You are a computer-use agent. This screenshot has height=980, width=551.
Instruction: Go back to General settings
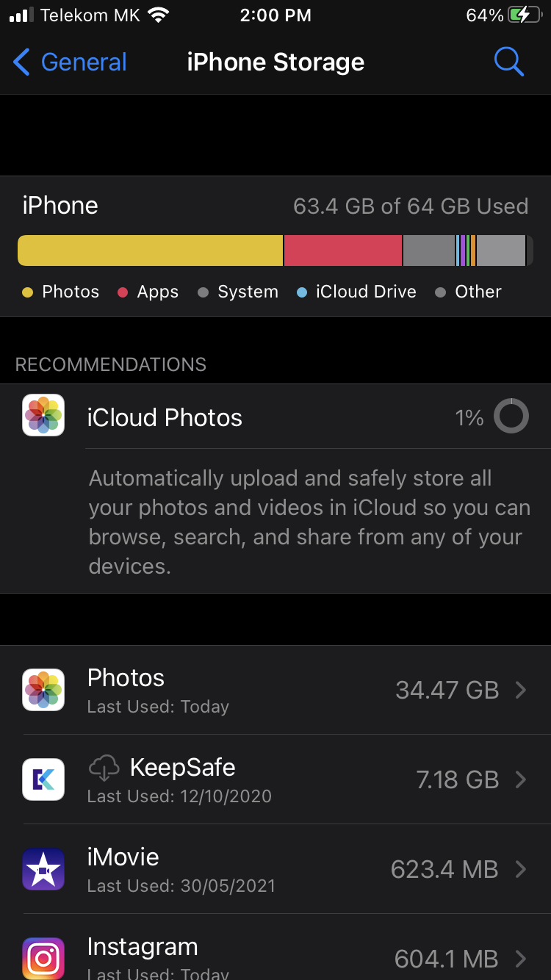83,62
